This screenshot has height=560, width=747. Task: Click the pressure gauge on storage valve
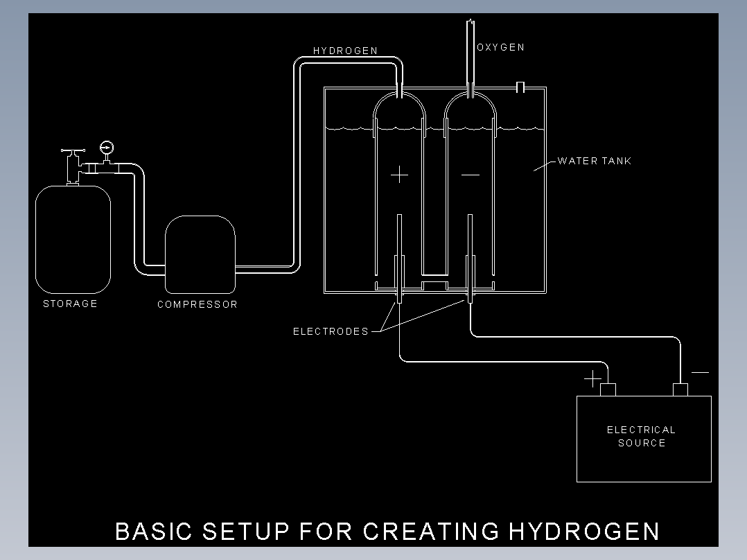(x=107, y=147)
